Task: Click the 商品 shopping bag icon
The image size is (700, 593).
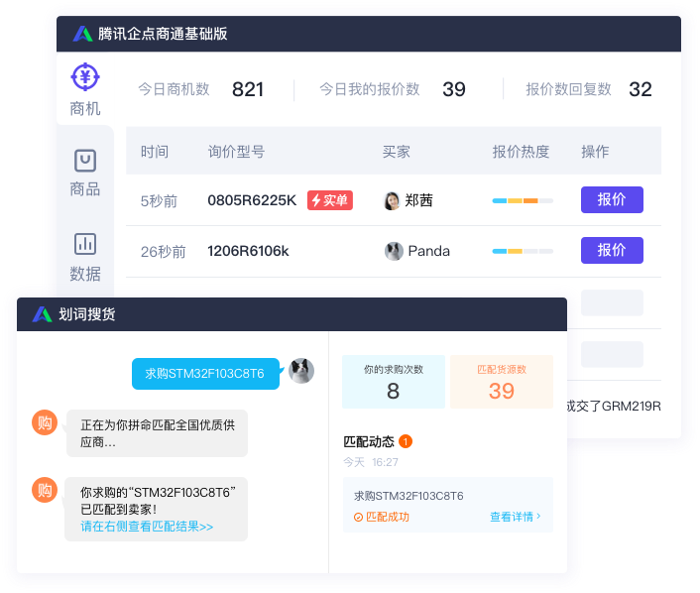Action: click(85, 161)
